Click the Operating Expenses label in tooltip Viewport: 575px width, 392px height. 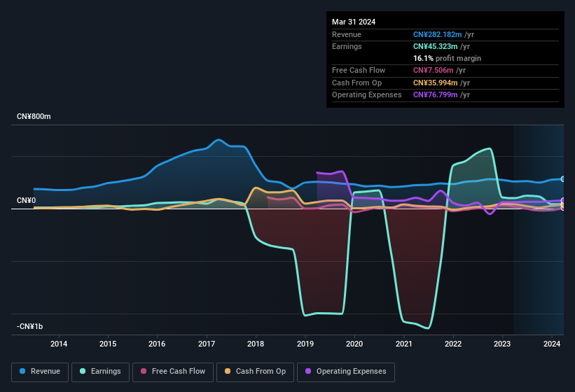[367, 95]
